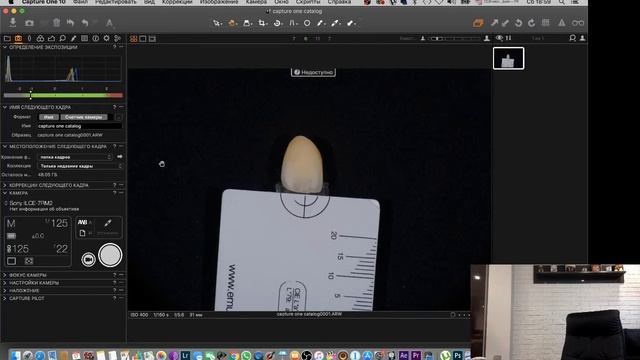Toggle the proofing glasses icon
The width and height of the screenshot is (640, 360).
coord(578,23)
